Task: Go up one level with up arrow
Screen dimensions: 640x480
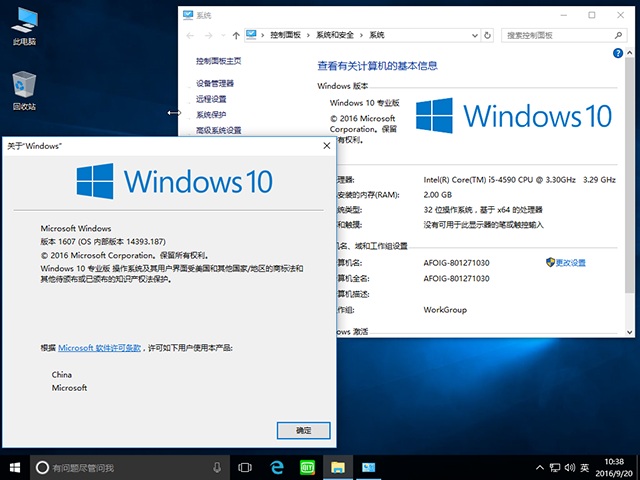Action: pyautogui.click(x=234, y=34)
